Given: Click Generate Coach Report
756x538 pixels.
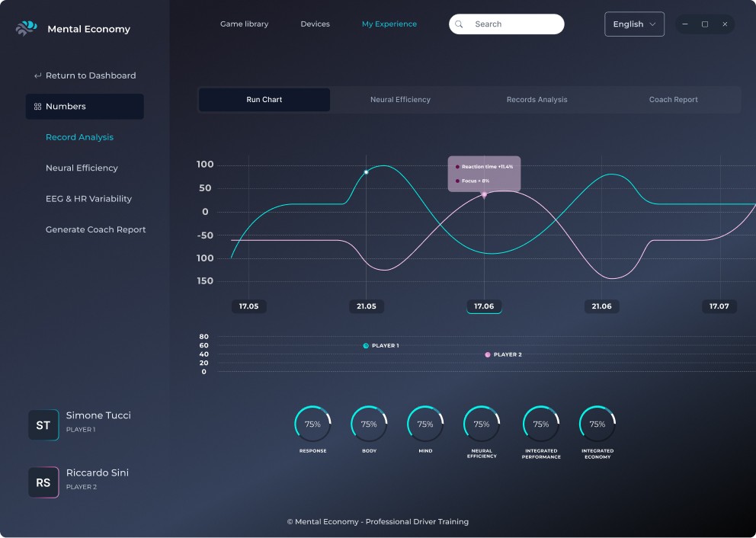Looking at the screenshot, I should [95, 230].
